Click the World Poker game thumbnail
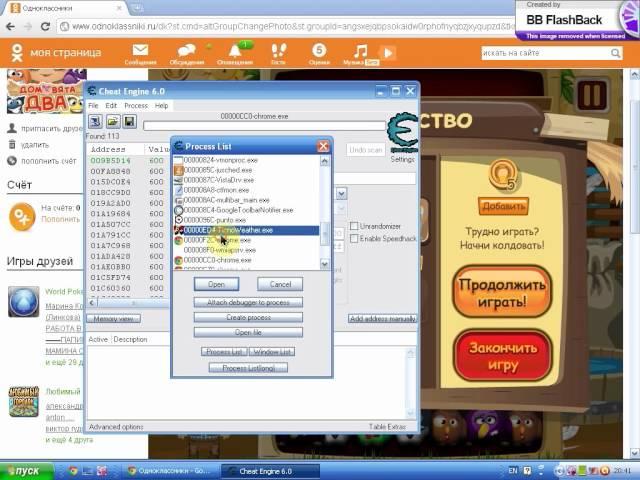Screen dimensions: 640x480 tap(24, 302)
